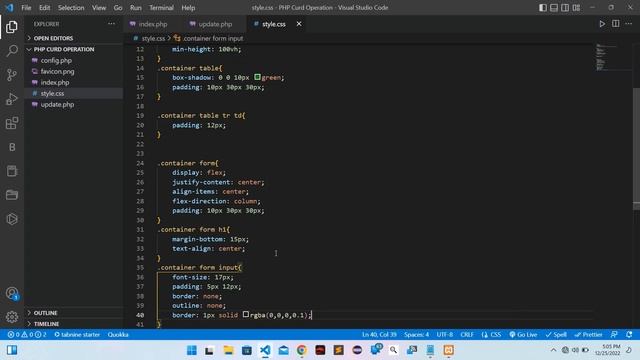The image size is (640, 360).
Task: Open File Explorer from taskbar
Action: click(x=228, y=350)
